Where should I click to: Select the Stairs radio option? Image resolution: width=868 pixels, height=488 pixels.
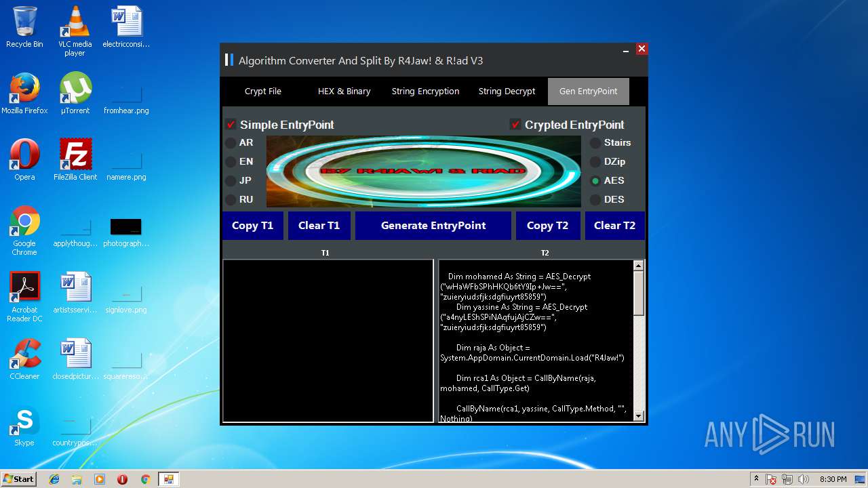595,143
